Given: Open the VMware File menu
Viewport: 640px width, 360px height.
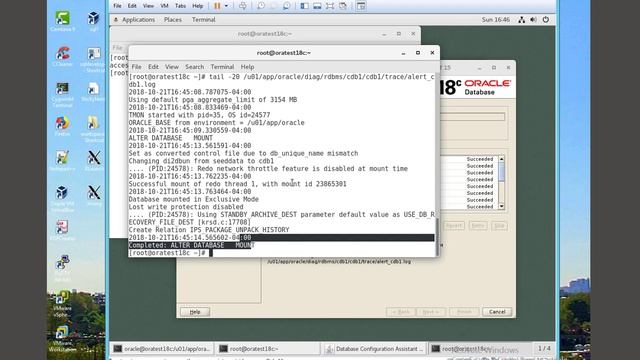Looking at the screenshot, I should point(117,6).
